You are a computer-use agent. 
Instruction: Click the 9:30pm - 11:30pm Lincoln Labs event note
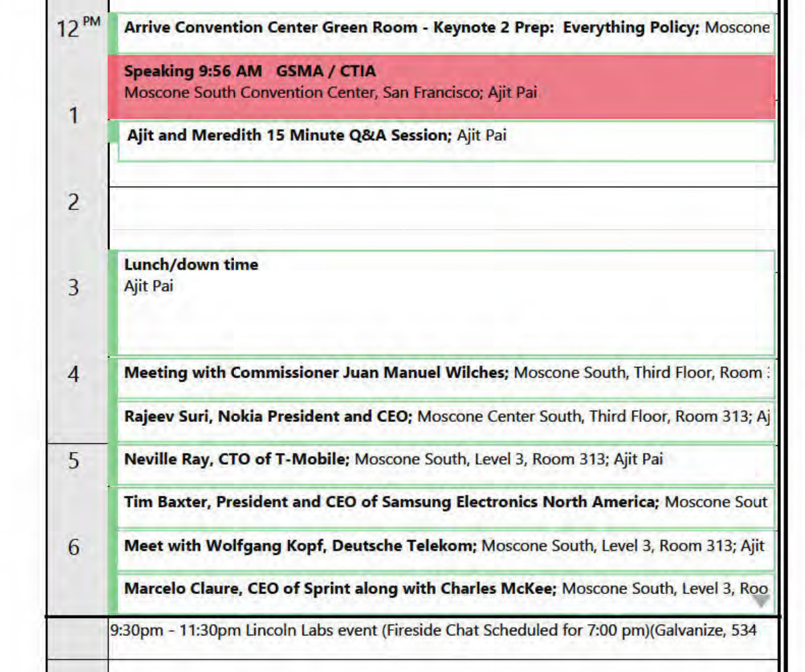[433, 630]
